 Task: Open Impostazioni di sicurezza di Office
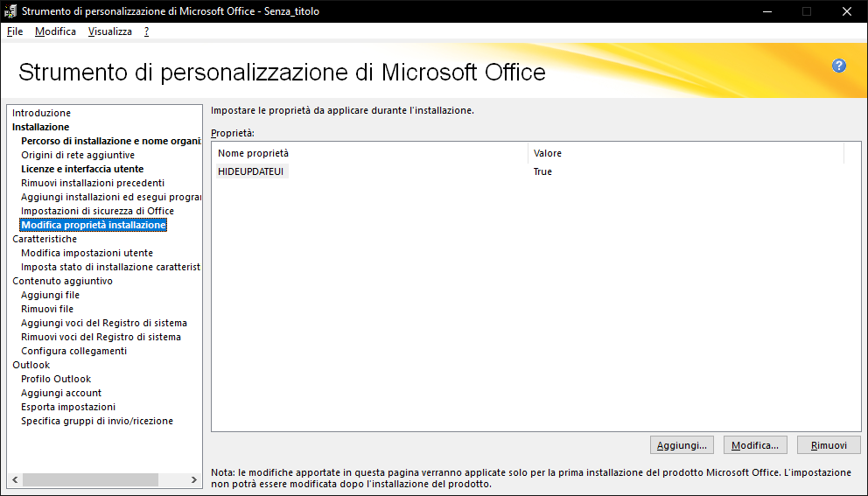tap(97, 211)
